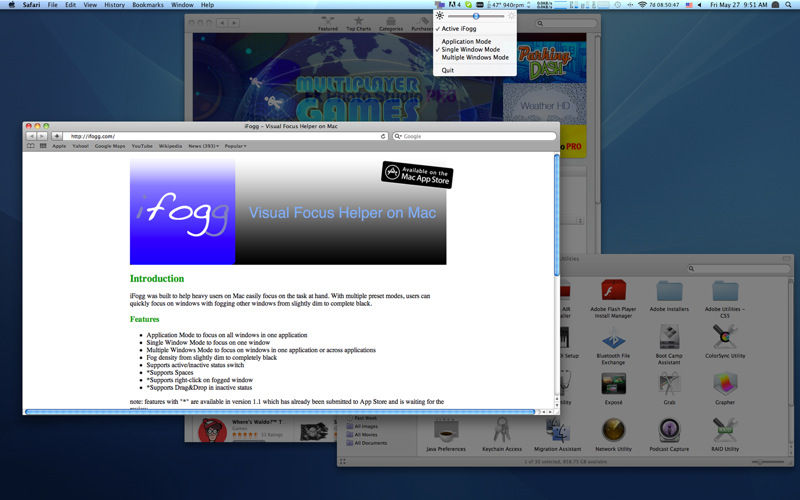Open the YouTube bookmark
The image size is (800, 500).
tap(142, 146)
